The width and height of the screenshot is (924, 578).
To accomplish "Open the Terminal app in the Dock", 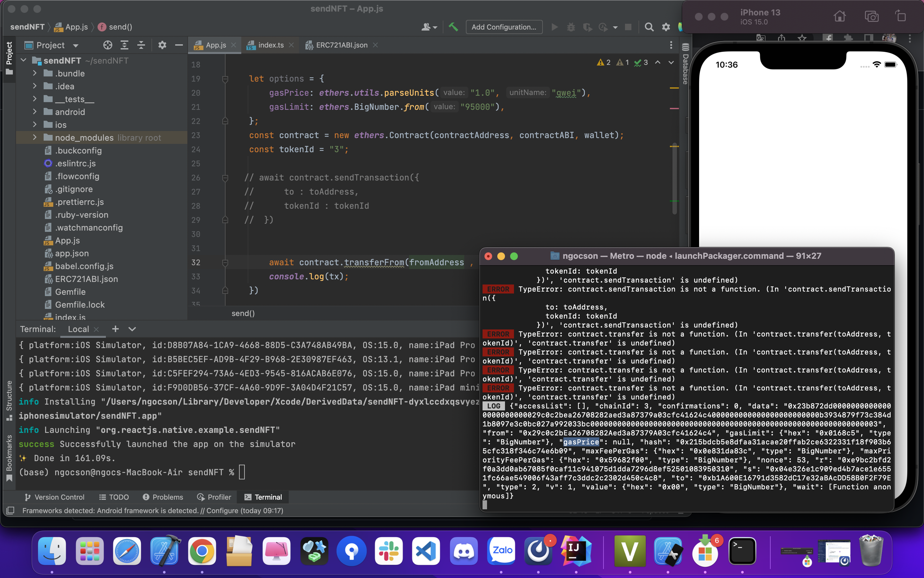I will pyautogui.click(x=742, y=551).
